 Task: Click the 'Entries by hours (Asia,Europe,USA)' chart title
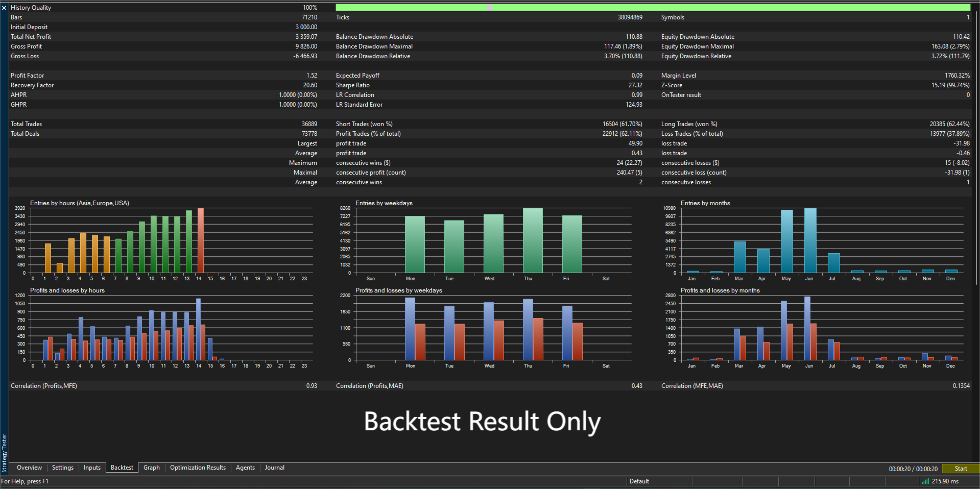pyautogui.click(x=80, y=203)
